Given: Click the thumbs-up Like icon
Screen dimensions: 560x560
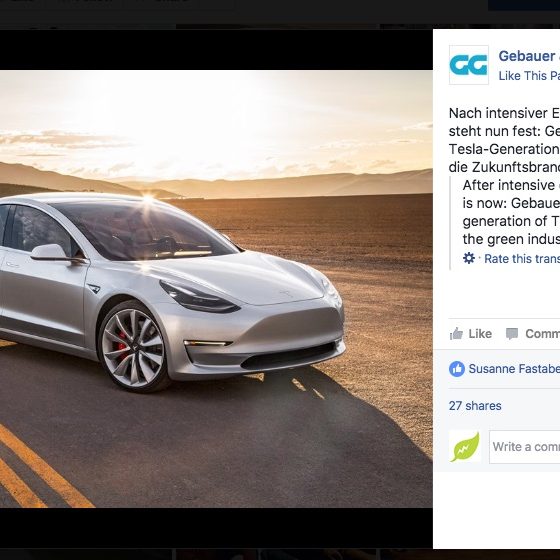Looking at the screenshot, I should (x=456, y=334).
